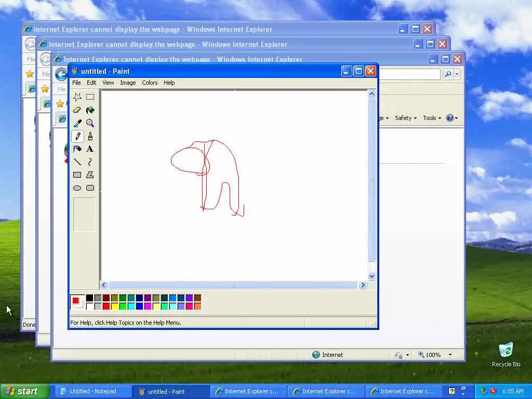The width and height of the screenshot is (532, 399).
Task: Choose the rectangular Select tool in Paint
Action: tap(90, 97)
